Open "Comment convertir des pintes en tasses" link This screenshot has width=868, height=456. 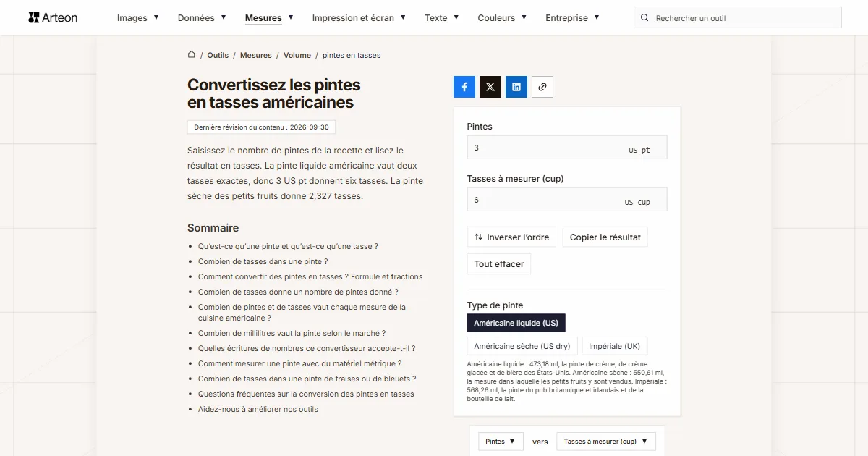coord(310,276)
